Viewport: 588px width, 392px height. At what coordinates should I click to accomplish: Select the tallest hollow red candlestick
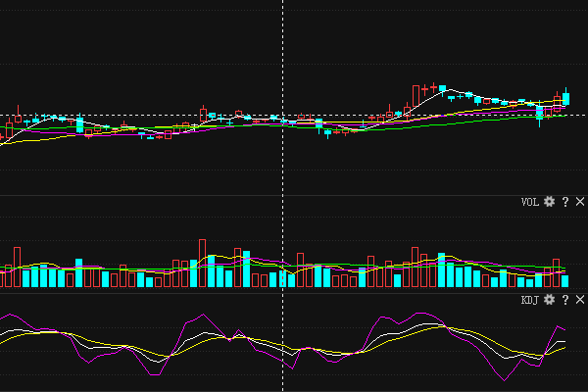point(416,97)
